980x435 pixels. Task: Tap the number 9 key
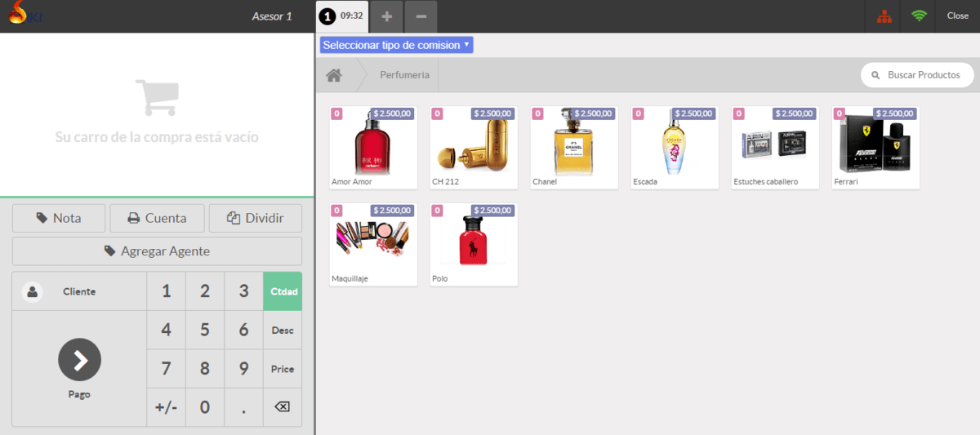point(243,369)
